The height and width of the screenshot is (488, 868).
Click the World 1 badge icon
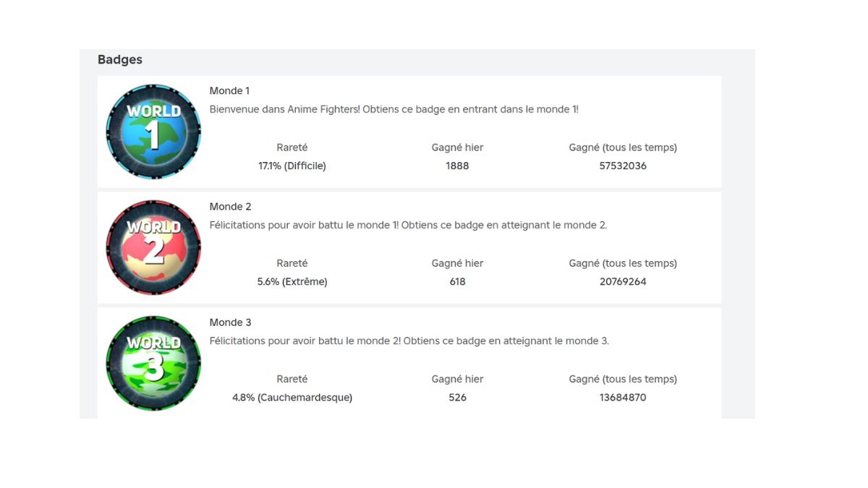tap(153, 132)
